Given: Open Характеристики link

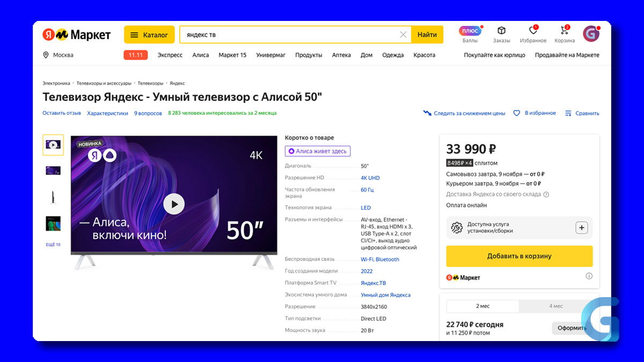Looking at the screenshot, I should pyautogui.click(x=108, y=113).
